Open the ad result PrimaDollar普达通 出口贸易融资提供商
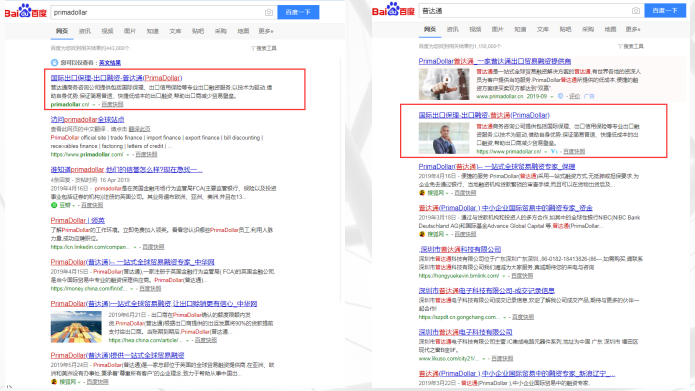Screen dimensions: 695x391 click(495, 61)
